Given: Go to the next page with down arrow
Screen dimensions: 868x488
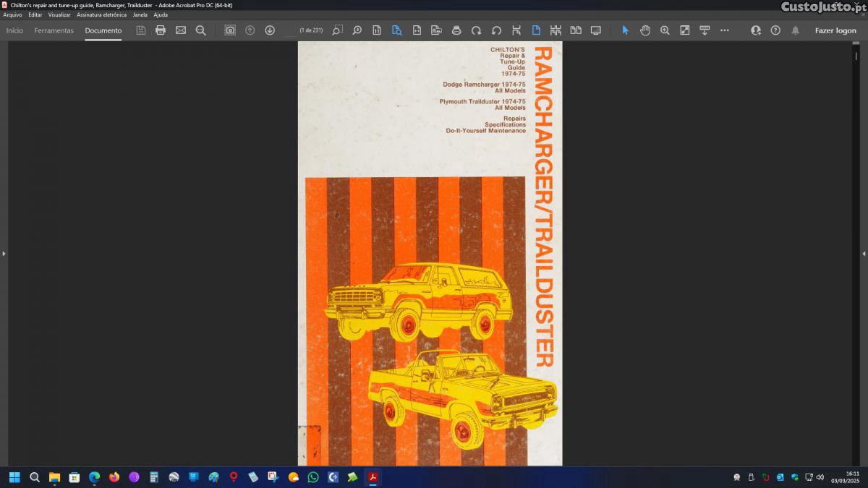Looking at the screenshot, I should click(x=270, y=30).
